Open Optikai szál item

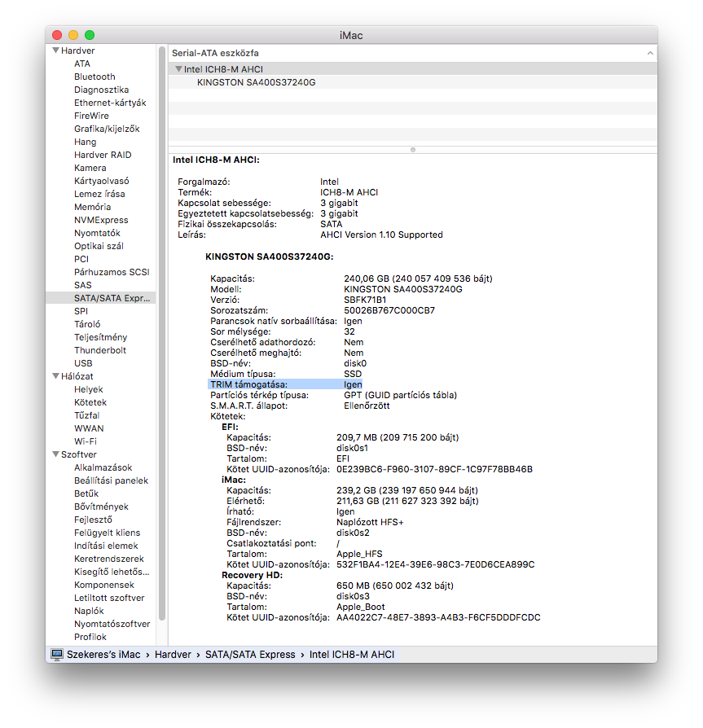(x=99, y=246)
